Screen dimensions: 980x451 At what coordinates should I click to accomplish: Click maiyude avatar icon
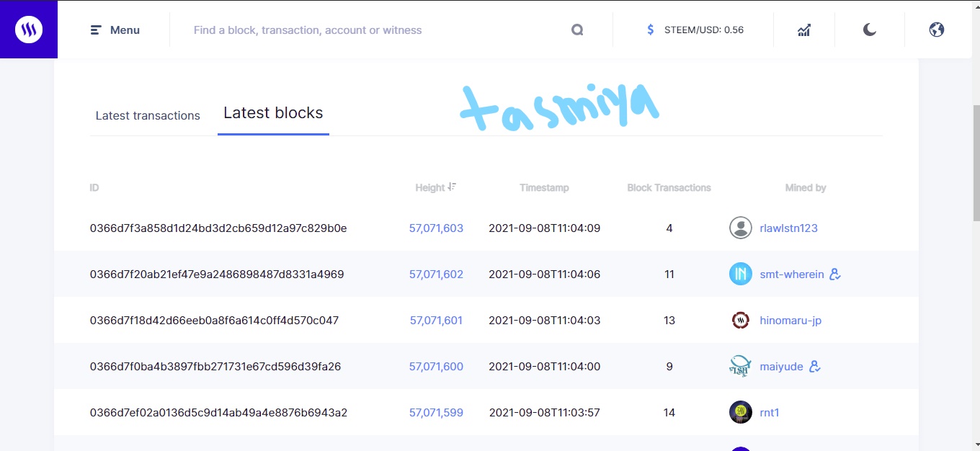741,366
